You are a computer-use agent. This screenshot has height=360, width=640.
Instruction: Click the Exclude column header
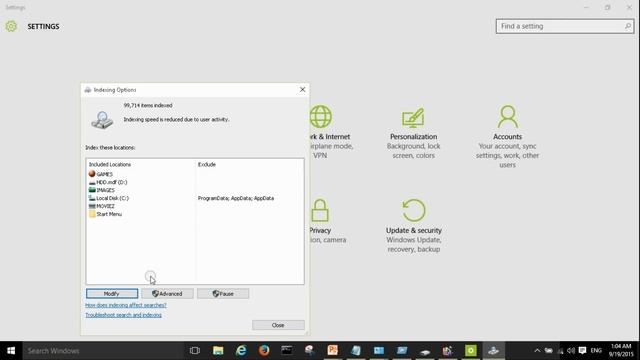207,164
